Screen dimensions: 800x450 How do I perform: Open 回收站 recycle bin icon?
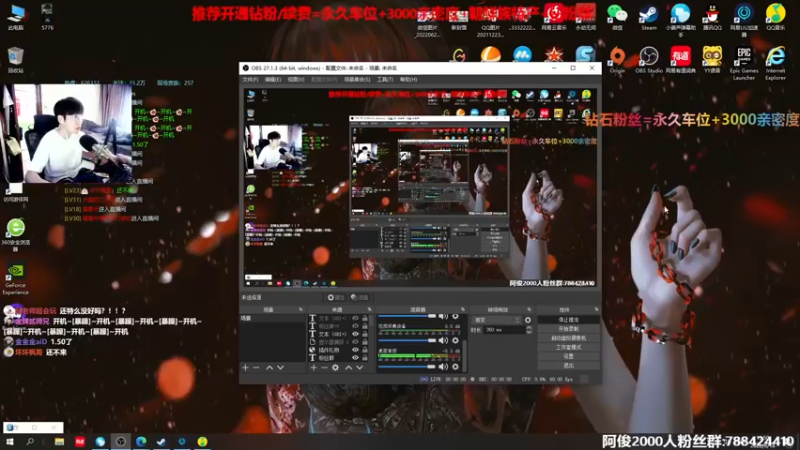[x=15, y=60]
